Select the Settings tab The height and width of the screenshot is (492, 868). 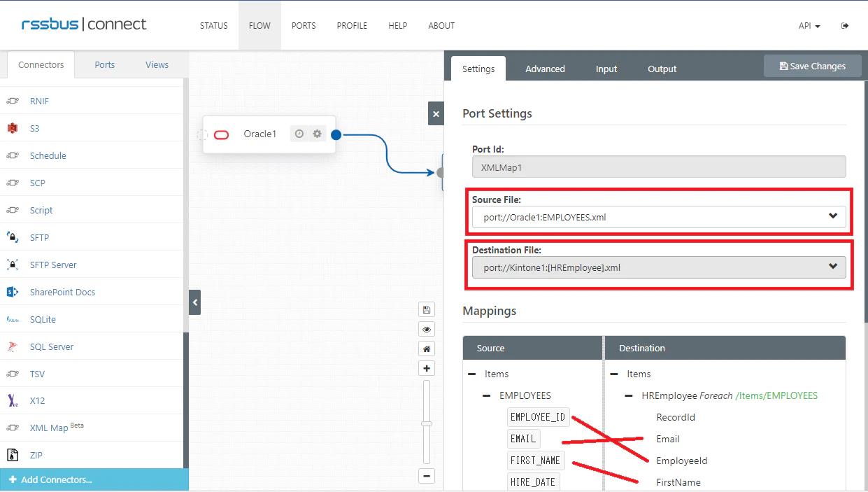(478, 69)
